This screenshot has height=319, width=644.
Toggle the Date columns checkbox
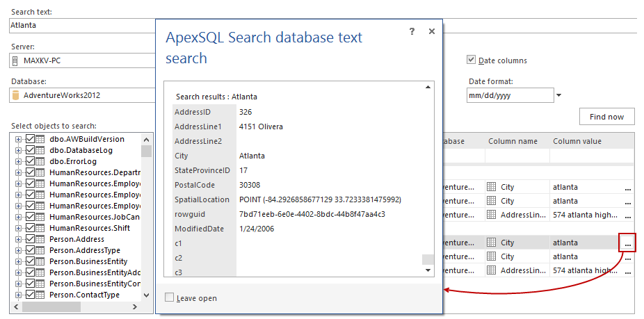coord(471,60)
